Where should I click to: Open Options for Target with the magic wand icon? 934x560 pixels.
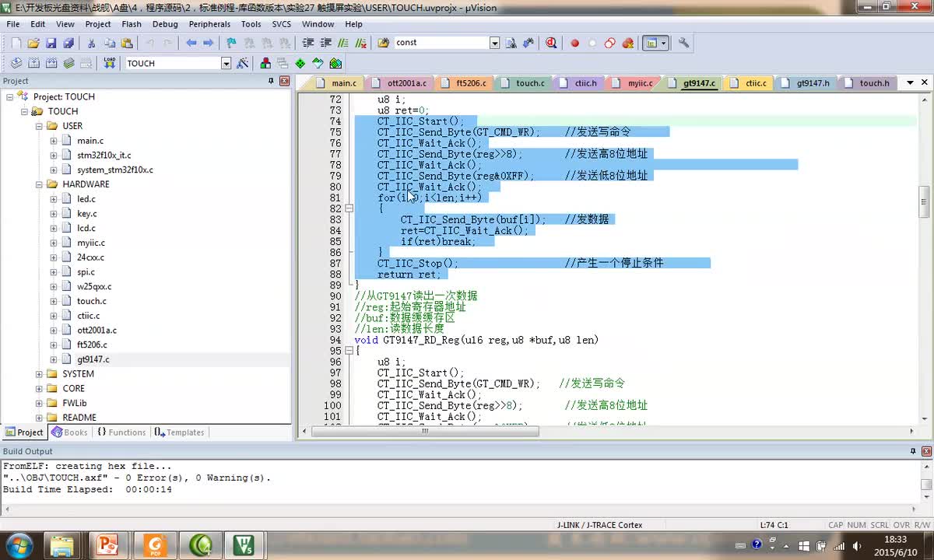pyautogui.click(x=243, y=63)
